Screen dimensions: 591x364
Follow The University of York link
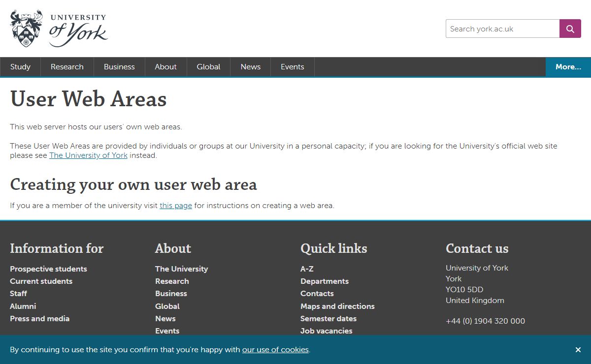88,155
